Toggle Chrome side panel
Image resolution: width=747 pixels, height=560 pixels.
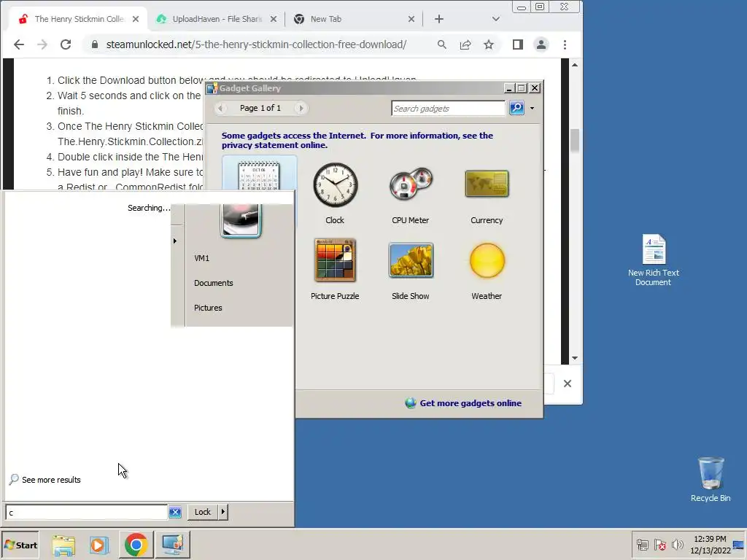518,44
